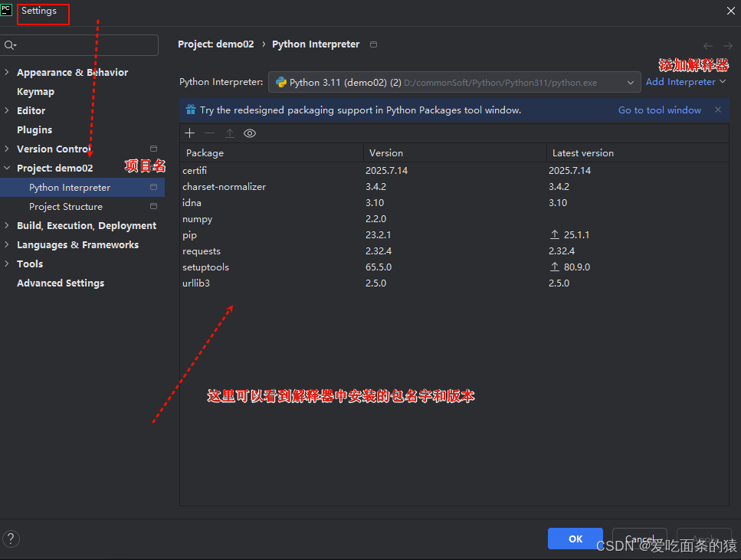
Task: Toggle show early releases eye icon
Action: pos(250,133)
